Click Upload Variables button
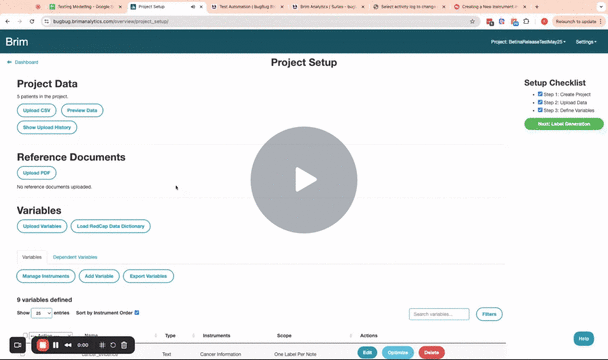The height and width of the screenshot is (360, 608). click(42, 226)
